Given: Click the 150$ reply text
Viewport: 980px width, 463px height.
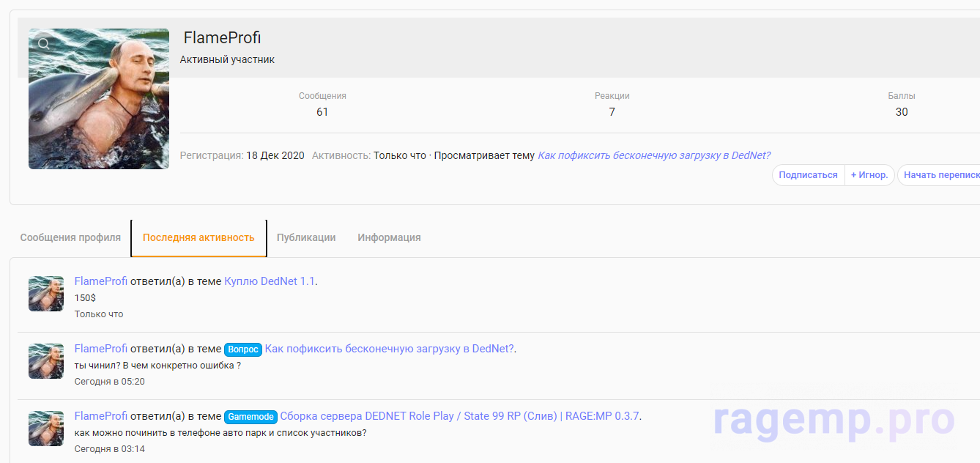Looking at the screenshot, I should [85, 298].
